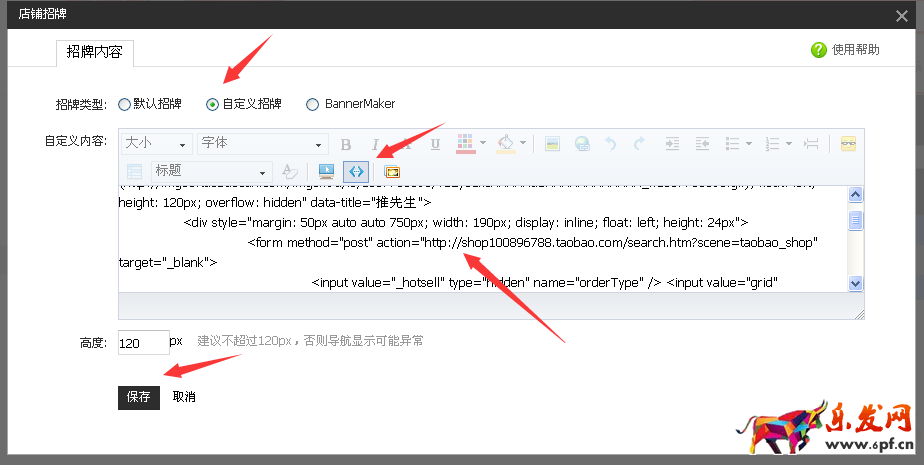The image size is (924, 465).
Task: Toggle bold formatting in editor toolbar
Action: (346, 144)
